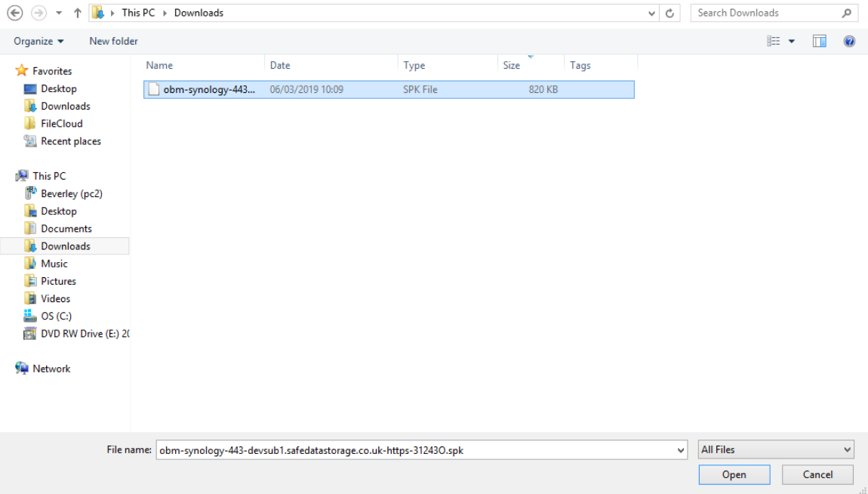868x494 pixels.
Task: Open OS (C:) drive in sidebar
Action: [56, 316]
